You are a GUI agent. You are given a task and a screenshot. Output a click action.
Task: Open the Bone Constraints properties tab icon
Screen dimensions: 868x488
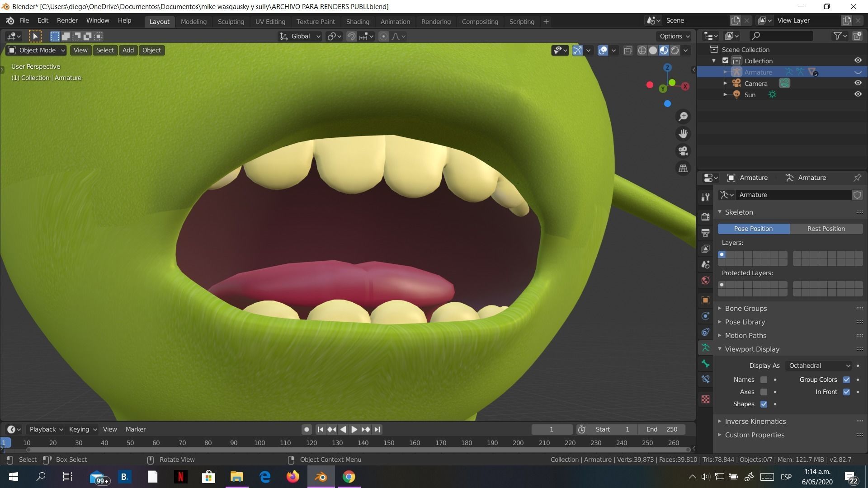coord(705,379)
